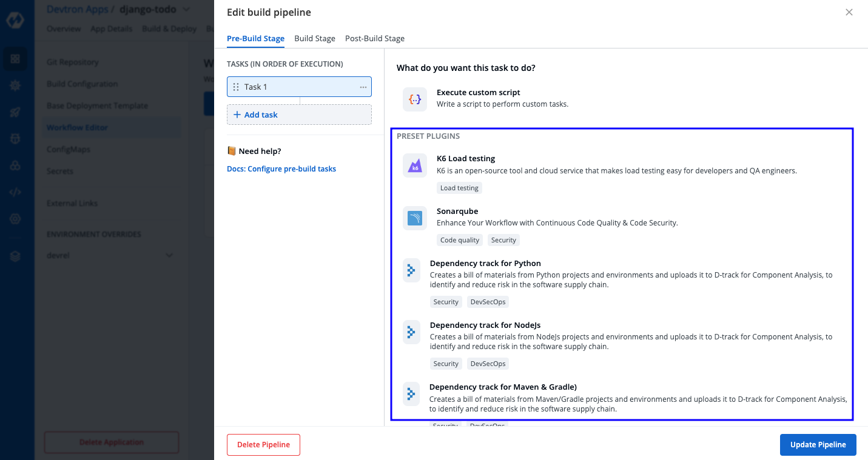Open Docs: Configure pre-build tasks link

(281, 169)
